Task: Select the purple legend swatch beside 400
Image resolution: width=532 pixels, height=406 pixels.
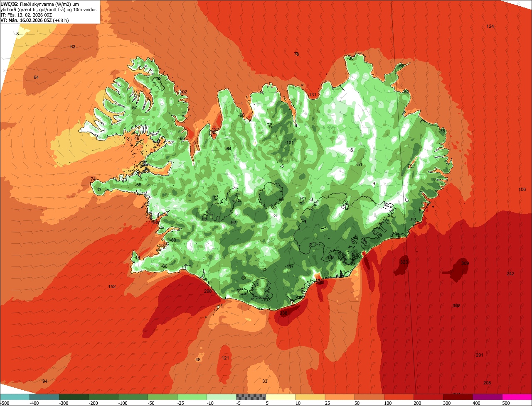Action: 488,397
